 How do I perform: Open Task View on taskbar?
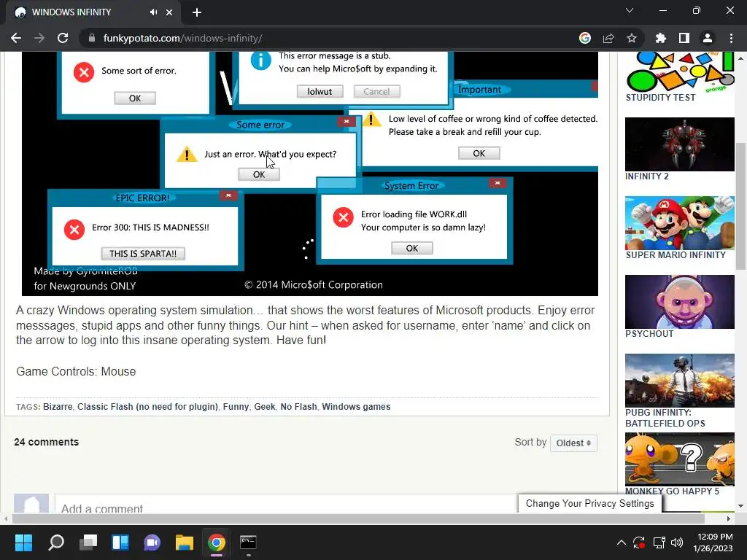click(88, 542)
